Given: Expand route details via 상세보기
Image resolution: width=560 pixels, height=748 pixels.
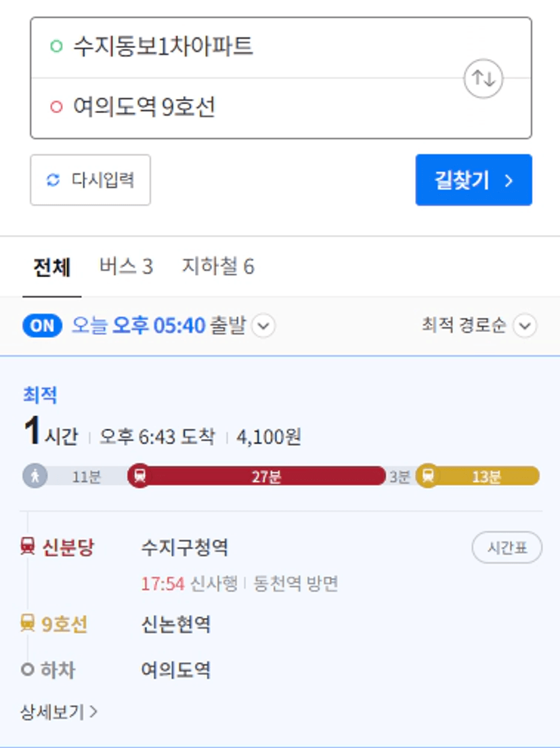Looking at the screenshot, I should [59, 712].
